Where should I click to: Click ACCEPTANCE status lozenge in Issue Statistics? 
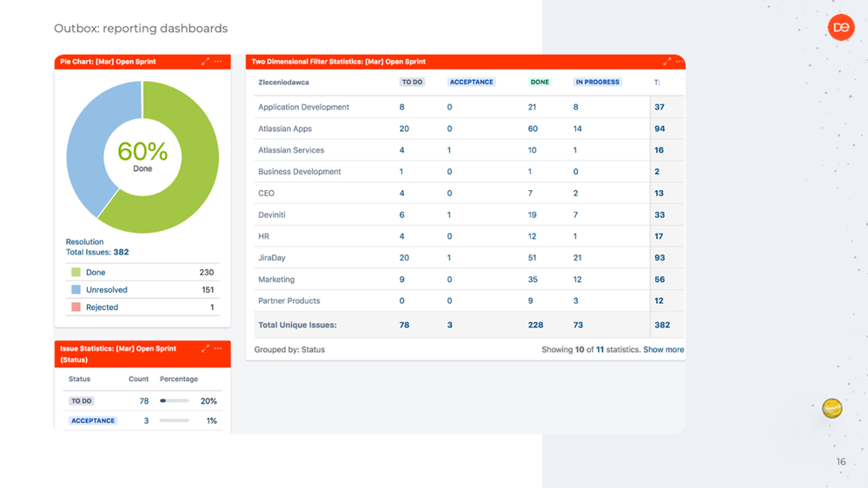(x=93, y=420)
